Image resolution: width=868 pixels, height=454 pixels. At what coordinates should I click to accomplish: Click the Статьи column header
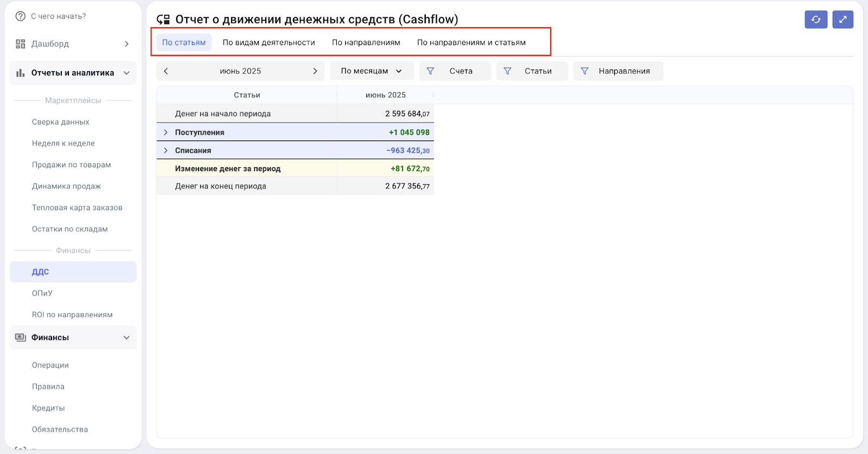pyautogui.click(x=247, y=95)
